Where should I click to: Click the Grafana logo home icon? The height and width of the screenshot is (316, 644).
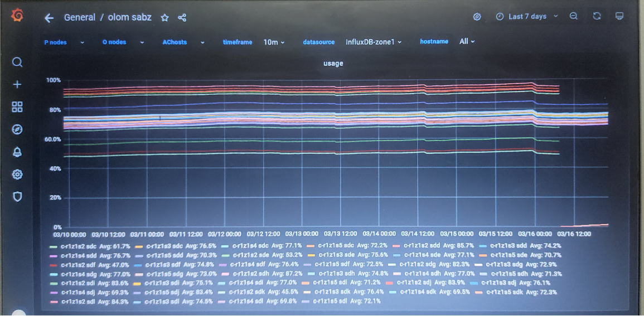(17, 16)
